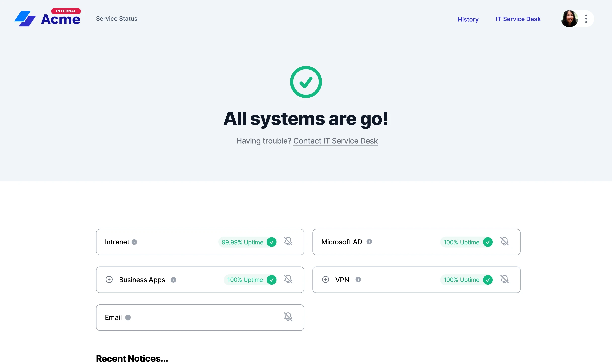This screenshot has width=612, height=364.
Task: Toggle the bell notification icon for Microsoft AD
Action: click(505, 241)
